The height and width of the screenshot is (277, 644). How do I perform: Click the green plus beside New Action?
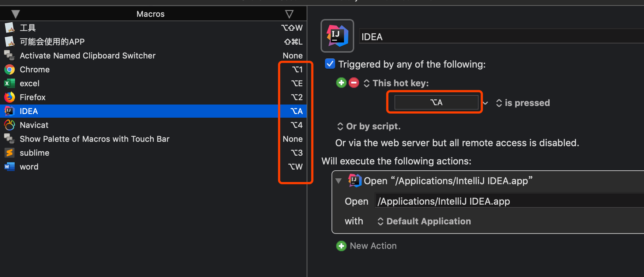click(x=341, y=246)
